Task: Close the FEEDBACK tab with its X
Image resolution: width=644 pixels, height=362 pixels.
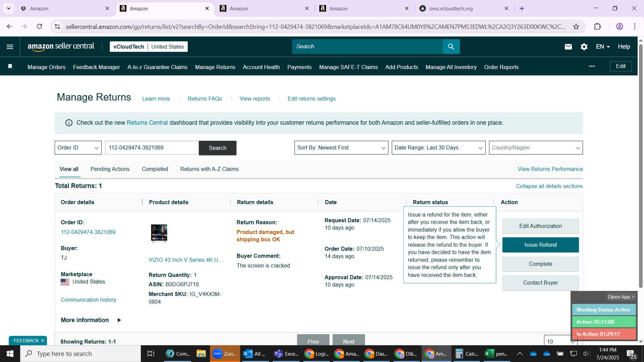Action: [x=43, y=341]
